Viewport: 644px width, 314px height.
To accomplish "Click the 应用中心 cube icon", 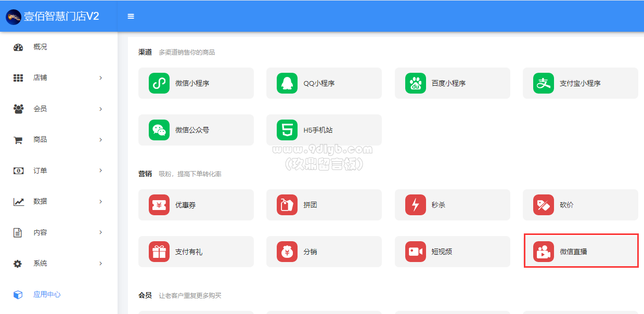I will point(18,295).
